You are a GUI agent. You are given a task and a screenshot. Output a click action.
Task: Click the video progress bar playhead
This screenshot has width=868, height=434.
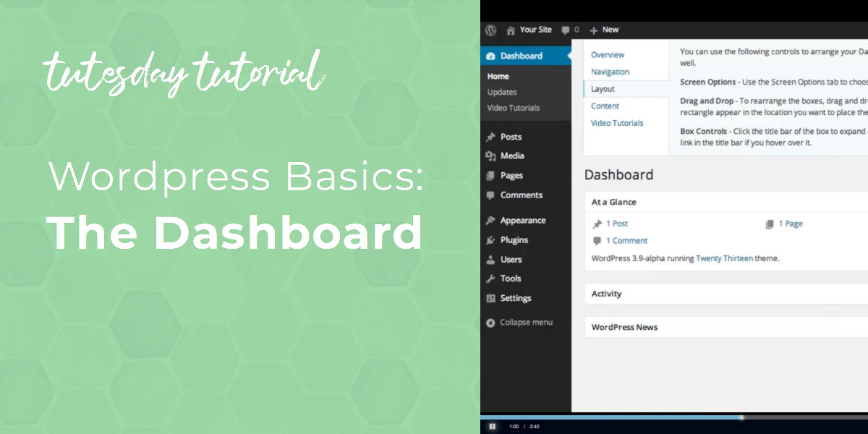741,417
